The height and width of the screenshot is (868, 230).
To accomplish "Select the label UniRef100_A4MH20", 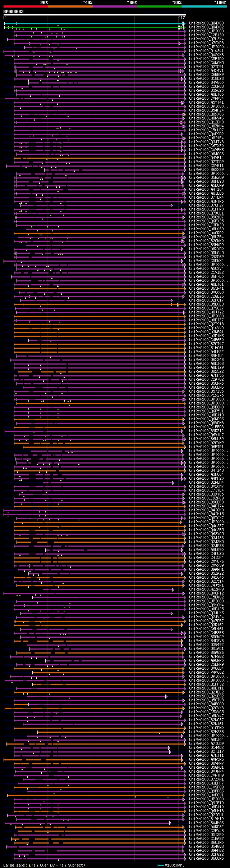I will click(x=206, y=479).
